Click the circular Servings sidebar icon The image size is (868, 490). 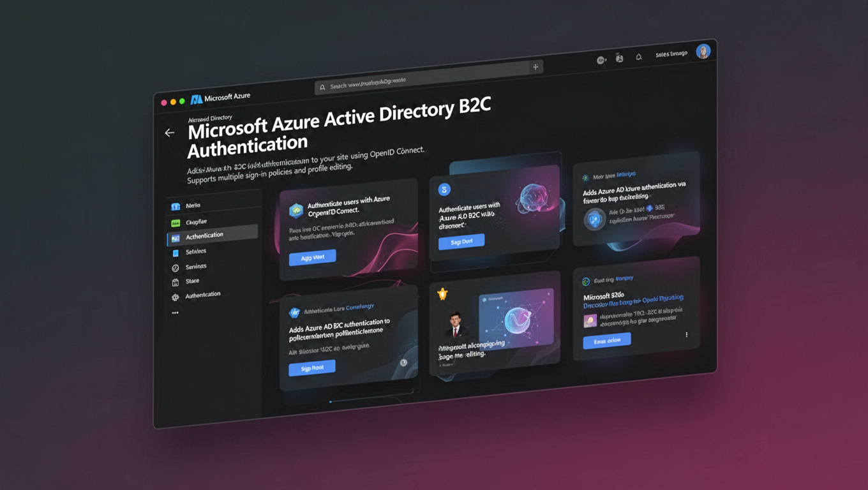click(x=176, y=268)
